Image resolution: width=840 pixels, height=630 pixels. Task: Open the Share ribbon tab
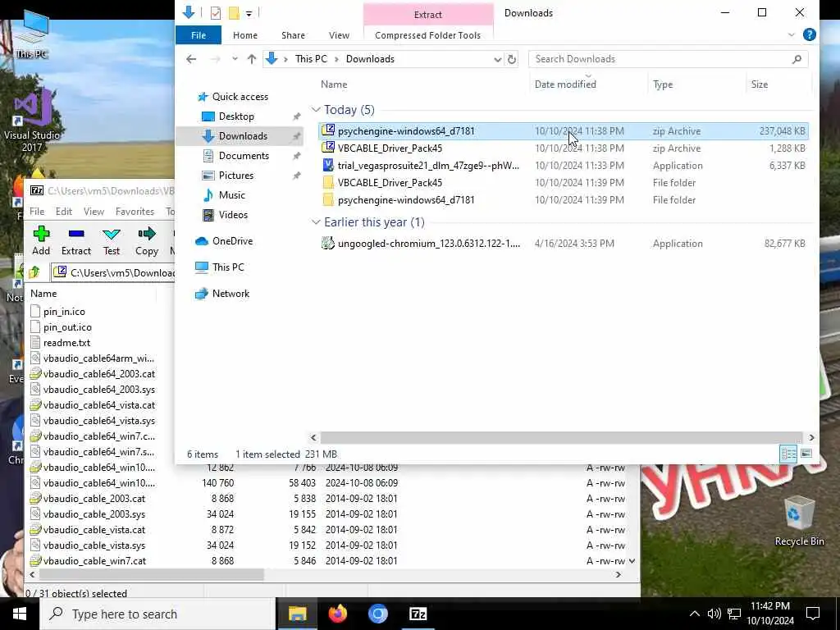[x=293, y=35]
